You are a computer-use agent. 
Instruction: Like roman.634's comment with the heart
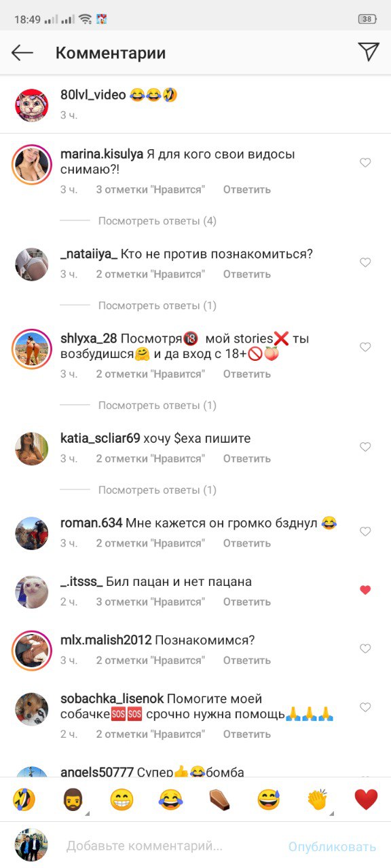(365, 532)
